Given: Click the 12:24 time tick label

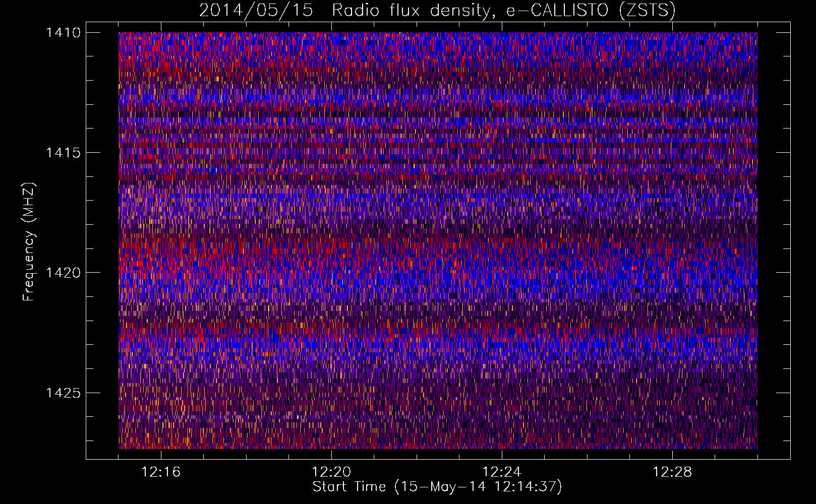Looking at the screenshot, I should tap(502, 472).
